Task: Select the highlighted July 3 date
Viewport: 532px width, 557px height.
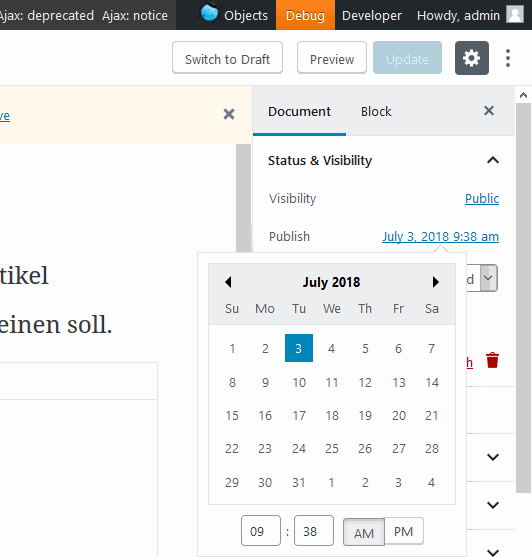Action: [299, 348]
